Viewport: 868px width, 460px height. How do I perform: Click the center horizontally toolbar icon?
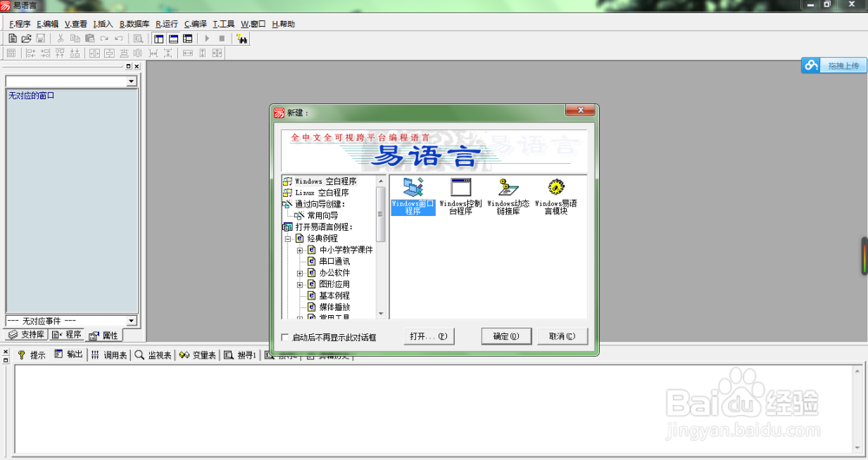click(x=95, y=53)
